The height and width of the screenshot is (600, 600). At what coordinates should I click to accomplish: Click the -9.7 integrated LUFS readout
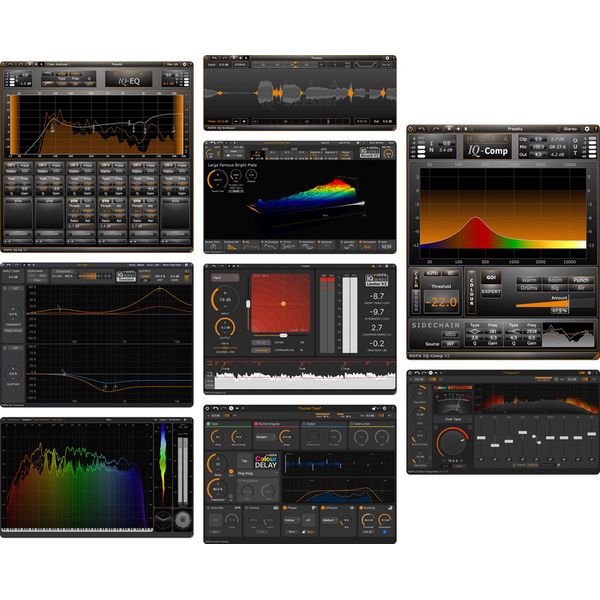[377, 312]
